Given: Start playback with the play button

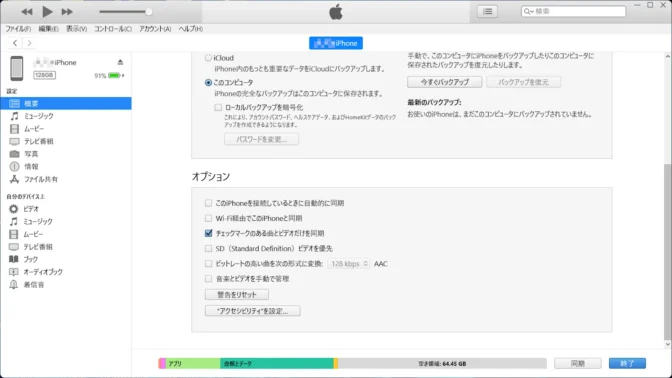Looking at the screenshot, I should click(x=47, y=12).
